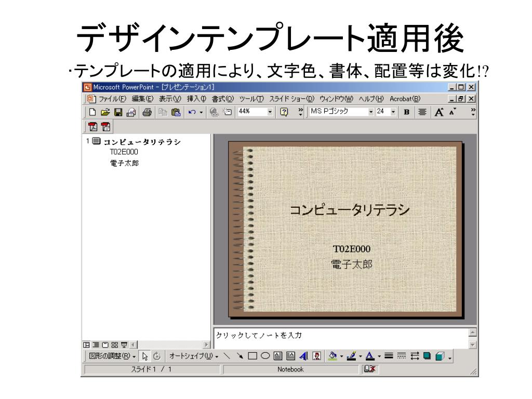
Task: Save the presentation using the floppy disk icon
Action: (118, 112)
